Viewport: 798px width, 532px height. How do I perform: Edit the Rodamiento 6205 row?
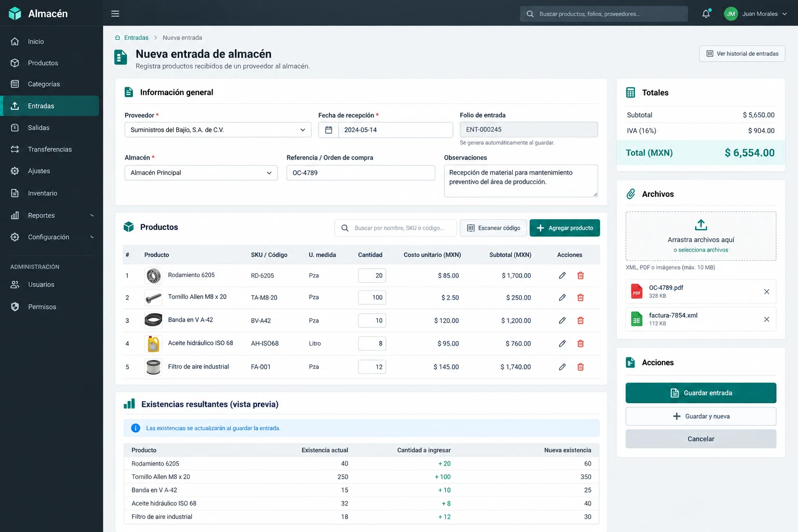click(x=562, y=275)
